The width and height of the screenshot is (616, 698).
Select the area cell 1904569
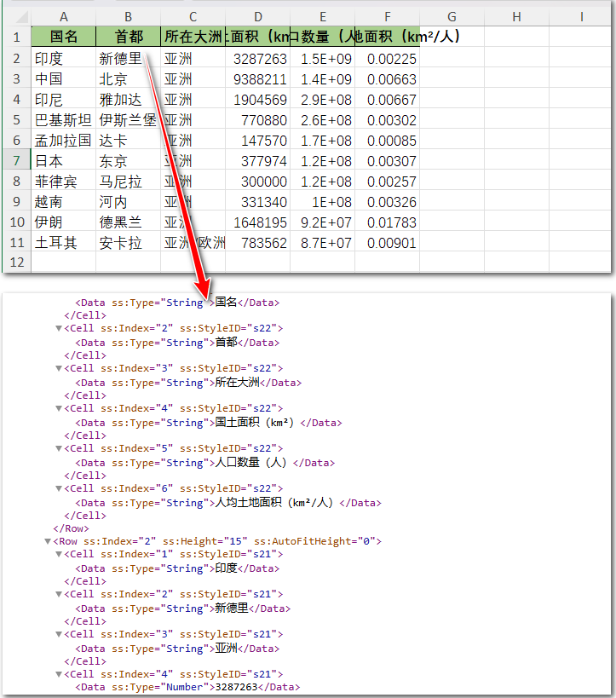257,100
